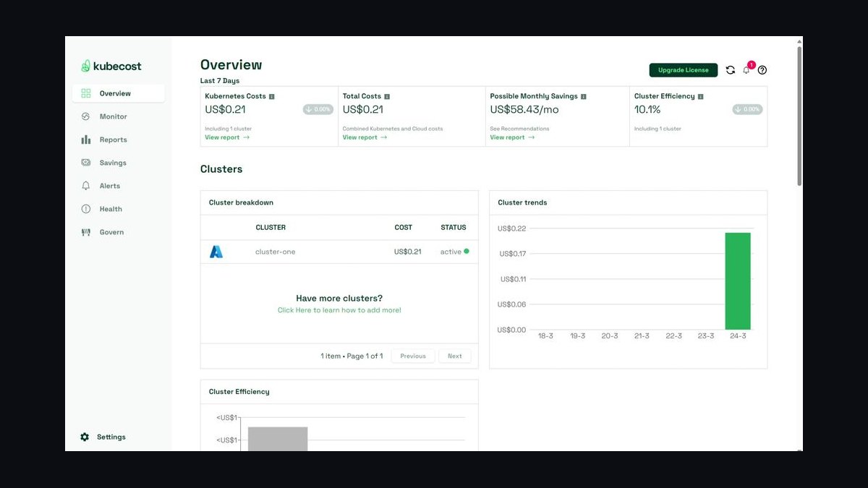The height and width of the screenshot is (488, 868).
Task: Open the Monitor section
Action: point(118,116)
